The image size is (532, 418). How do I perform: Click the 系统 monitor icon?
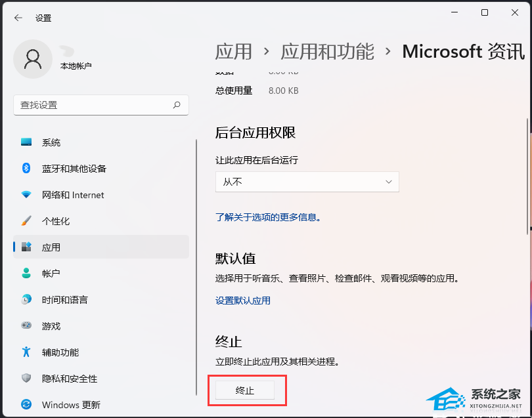click(26, 142)
